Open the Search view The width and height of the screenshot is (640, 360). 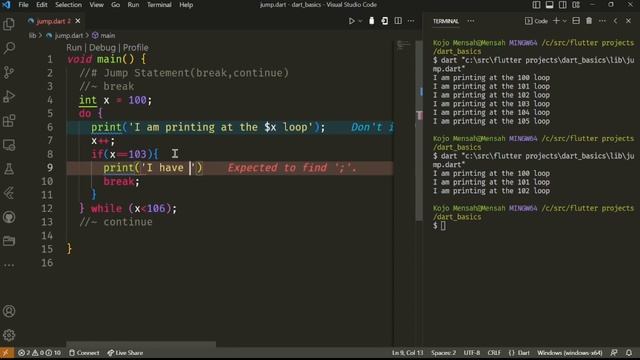(9, 48)
